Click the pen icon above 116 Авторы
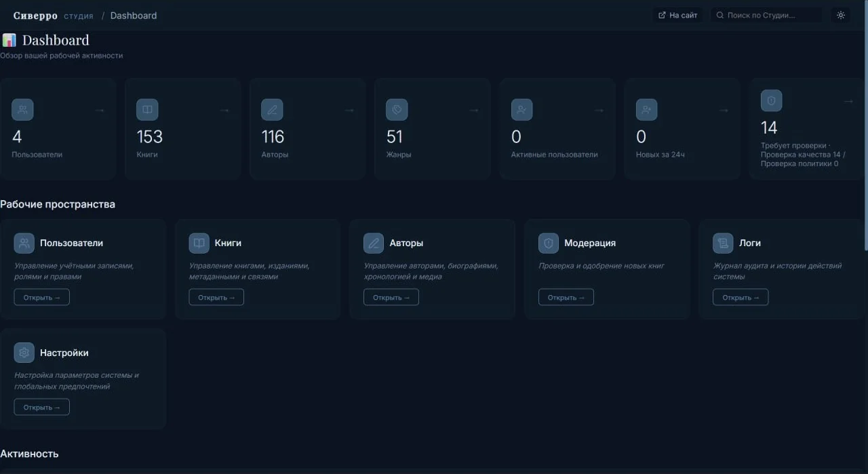The width and height of the screenshot is (868, 474). [272, 110]
